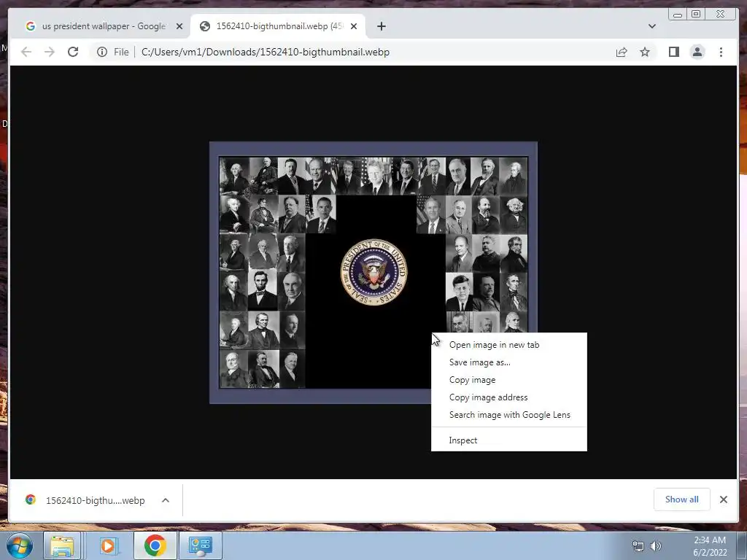Open downloaded 1562410-bigthu....webp file

point(95,500)
